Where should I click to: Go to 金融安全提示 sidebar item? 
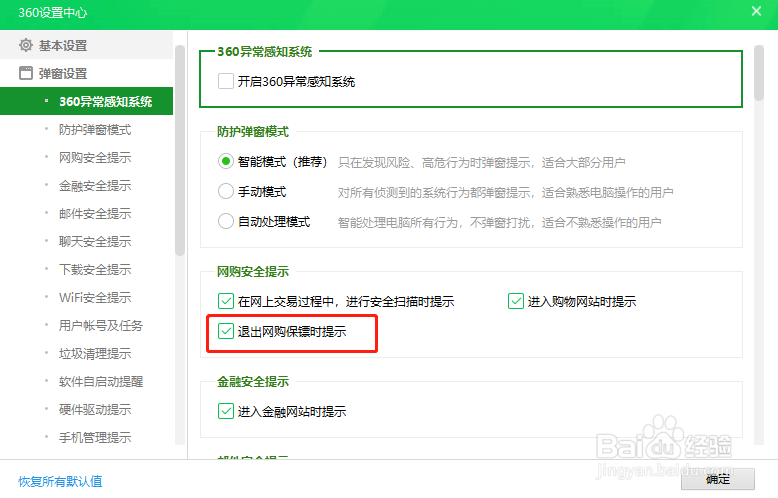pos(95,186)
